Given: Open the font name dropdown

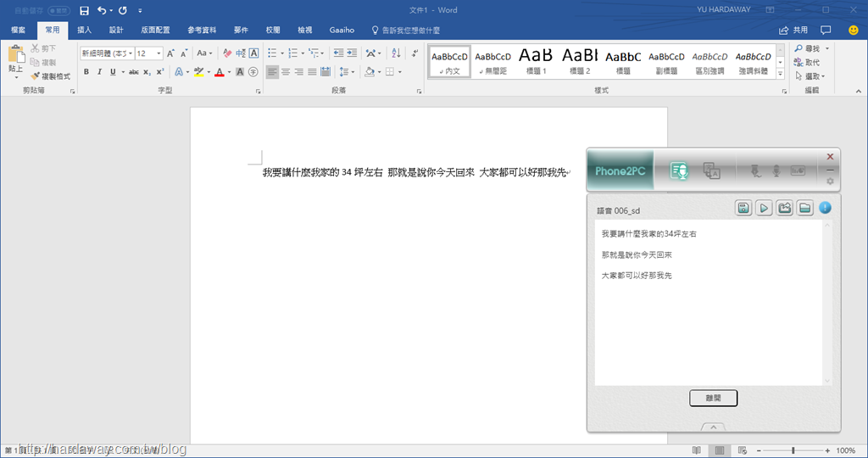Looking at the screenshot, I should pos(131,53).
